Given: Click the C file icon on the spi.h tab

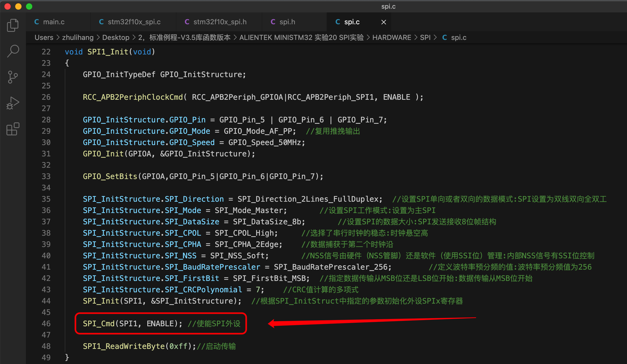Looking at the screenshot, I should click(x=273, y=22).
